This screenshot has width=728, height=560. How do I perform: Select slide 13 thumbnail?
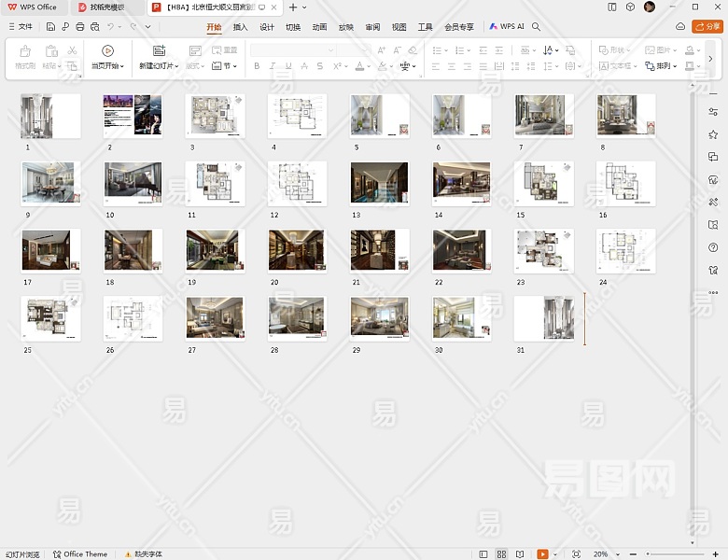click(379, 183)
